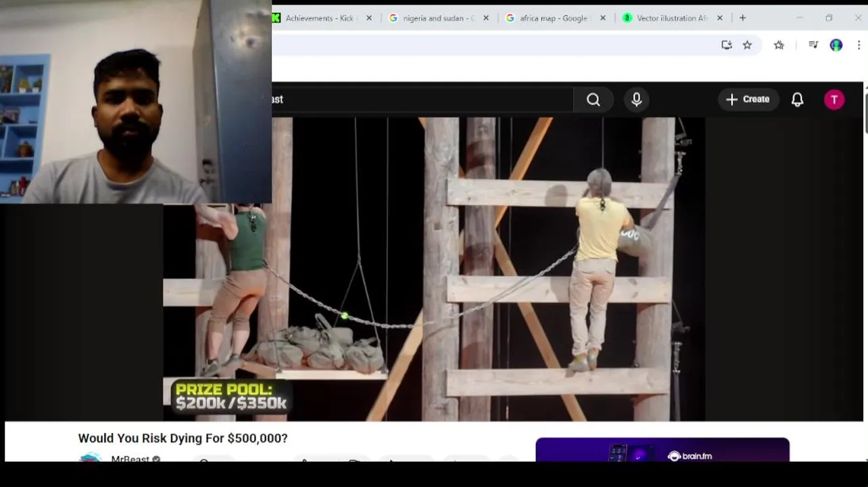Open a new browser tab

click(742, 18)
